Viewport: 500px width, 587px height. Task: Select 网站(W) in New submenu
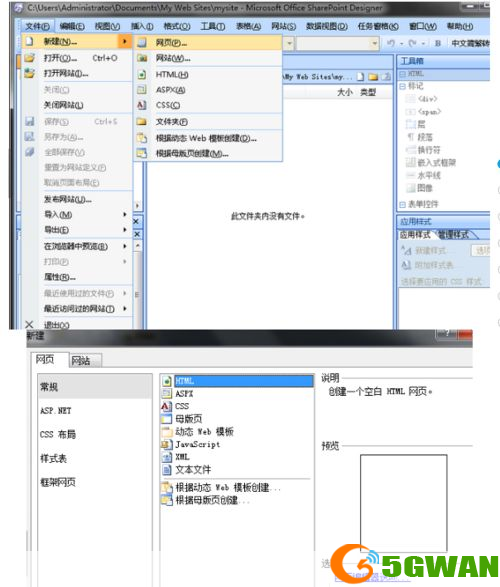(208, 58)
